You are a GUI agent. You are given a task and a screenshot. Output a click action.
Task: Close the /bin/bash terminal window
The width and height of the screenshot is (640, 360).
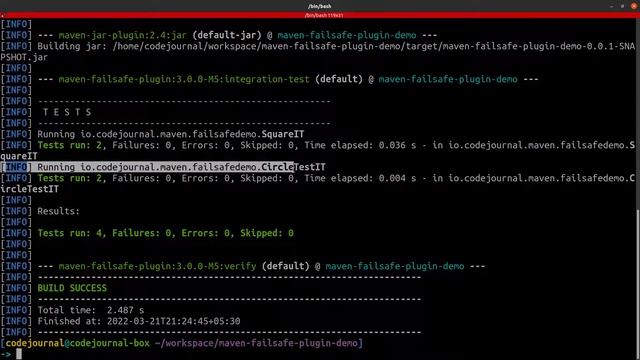(634, 6)
